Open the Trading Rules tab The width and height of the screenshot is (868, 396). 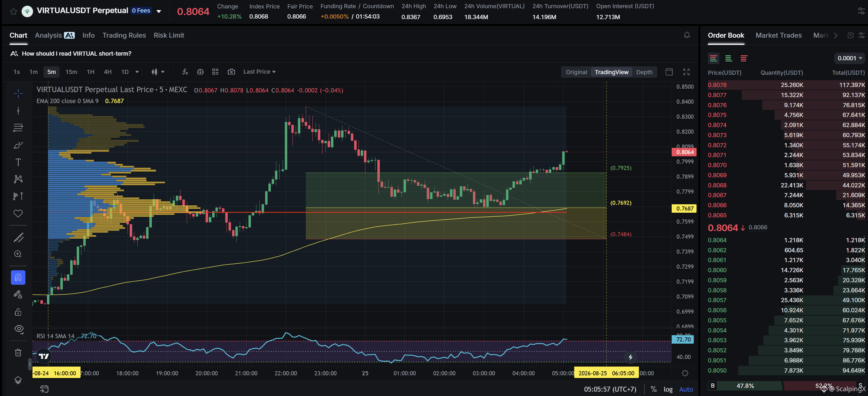pyautogui.click(x=124, y=35)
